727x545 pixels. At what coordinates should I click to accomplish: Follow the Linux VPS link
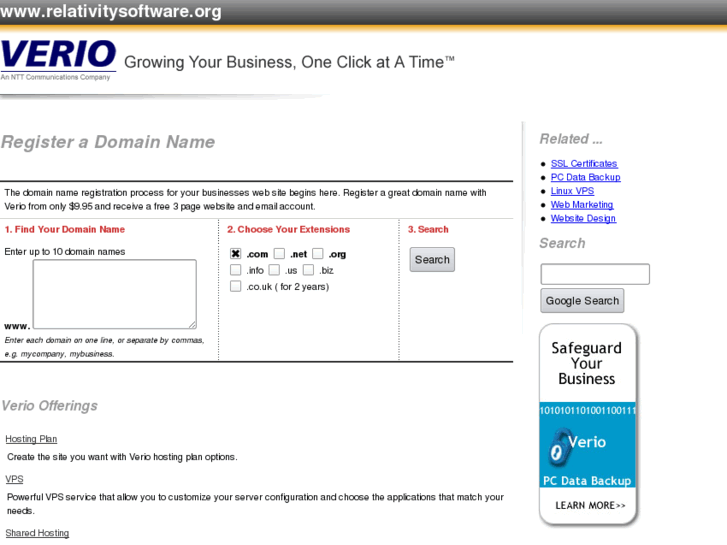572,191
